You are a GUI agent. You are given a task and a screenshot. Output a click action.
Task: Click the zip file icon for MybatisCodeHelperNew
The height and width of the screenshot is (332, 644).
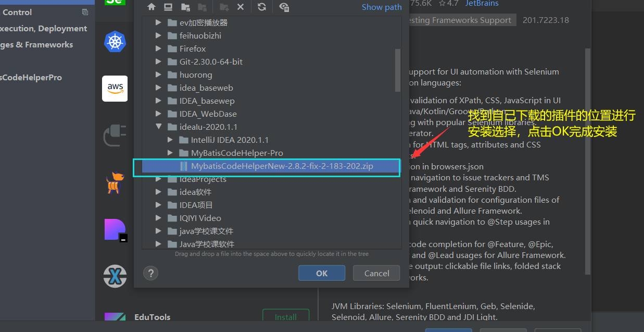[x=183, y=166]
